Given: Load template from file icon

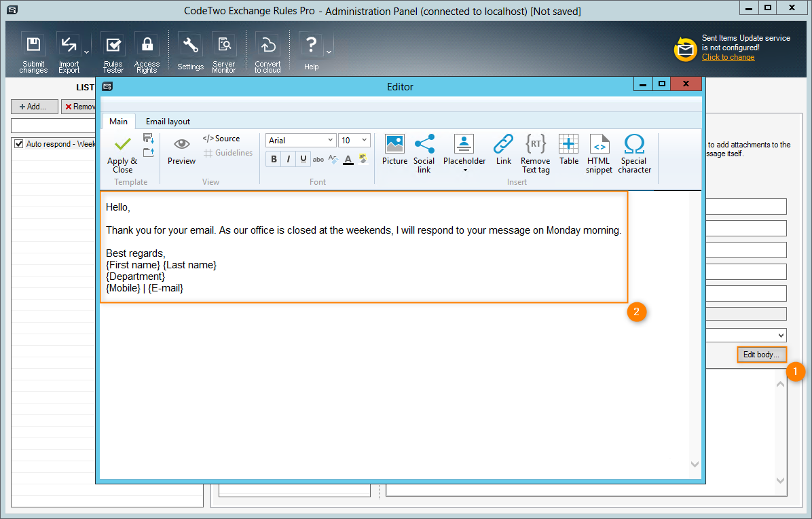Looking at the screenshot, I should pos(149,152).
